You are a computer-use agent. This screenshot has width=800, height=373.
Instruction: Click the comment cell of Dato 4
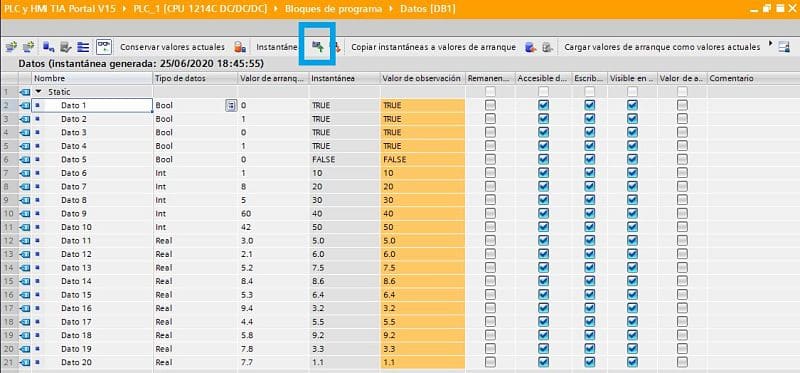[x=753, y=146]
